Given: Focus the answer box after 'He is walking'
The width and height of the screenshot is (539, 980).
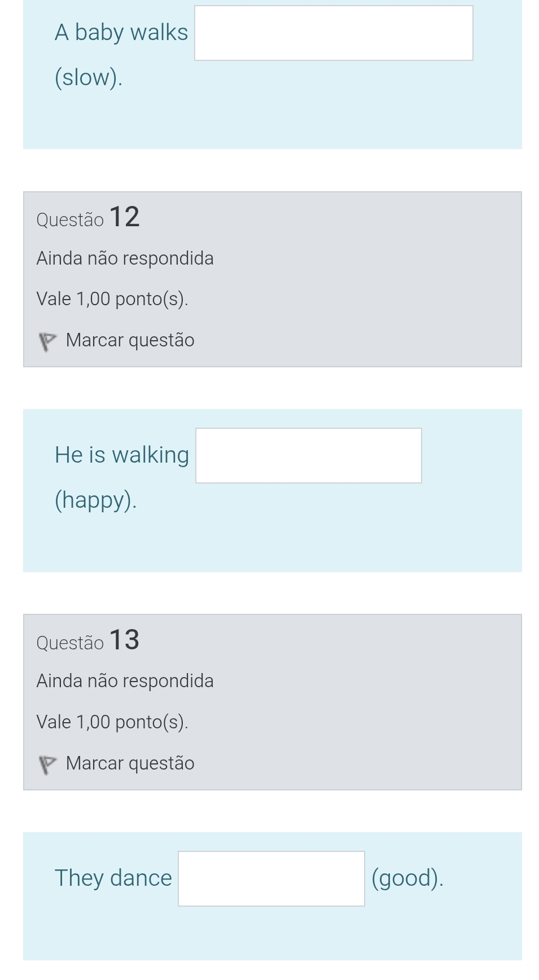Looking at the screenshot, I should click(308, 456).
